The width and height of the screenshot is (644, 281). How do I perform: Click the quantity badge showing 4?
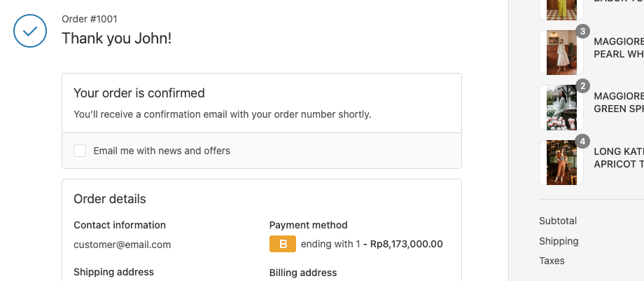pyautogui.click(x=582, y=142)
